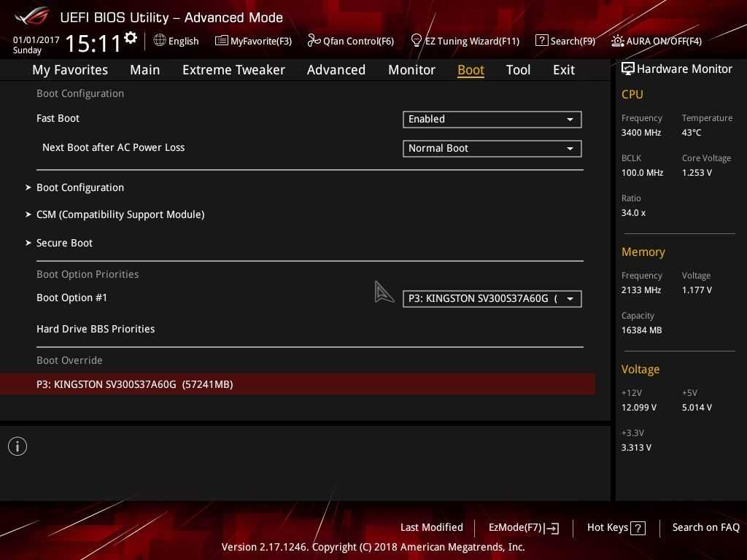Click the settings gear icon beside the clock
The width and height of the screenshot is (747, 560).
tap(131, 38)
